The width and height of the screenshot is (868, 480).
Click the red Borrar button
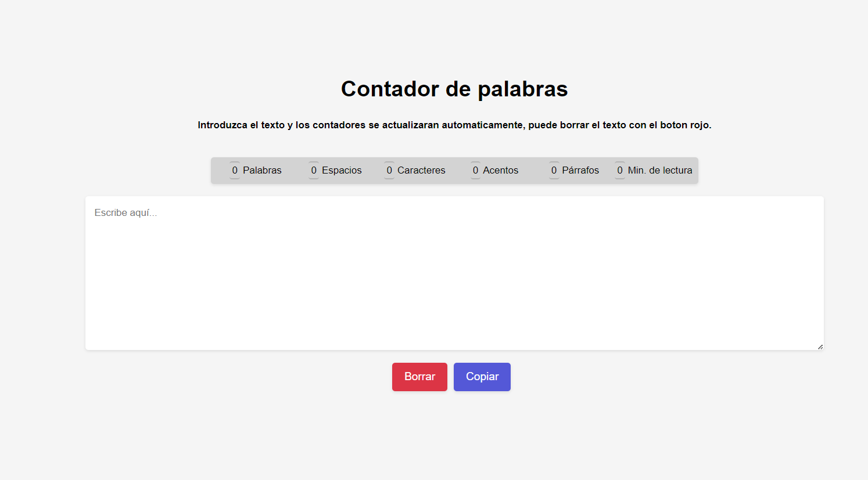419,377
